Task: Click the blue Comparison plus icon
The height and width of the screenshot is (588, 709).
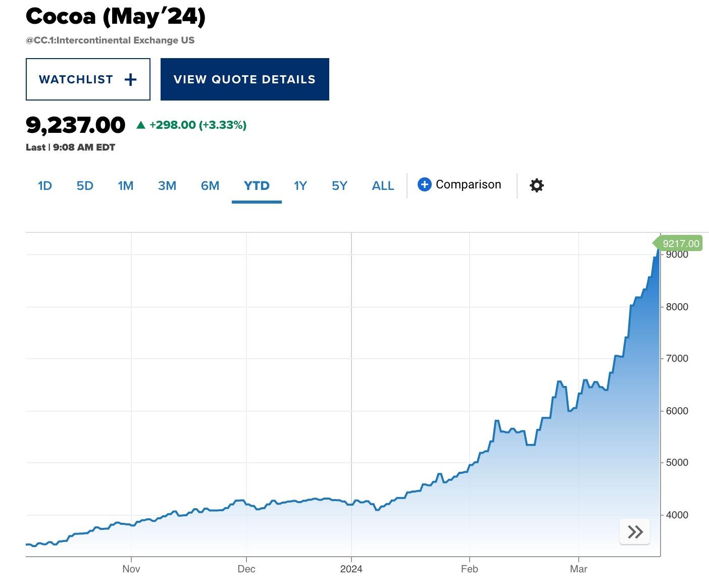Action: pyautogui.click(x=424, y=185)
